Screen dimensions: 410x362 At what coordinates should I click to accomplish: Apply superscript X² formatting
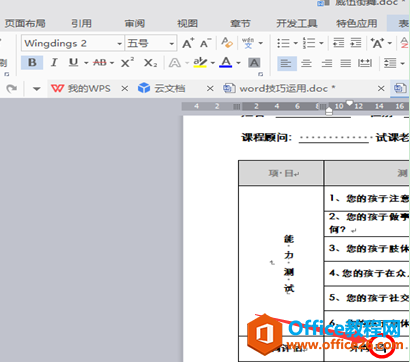coord(127,63)
